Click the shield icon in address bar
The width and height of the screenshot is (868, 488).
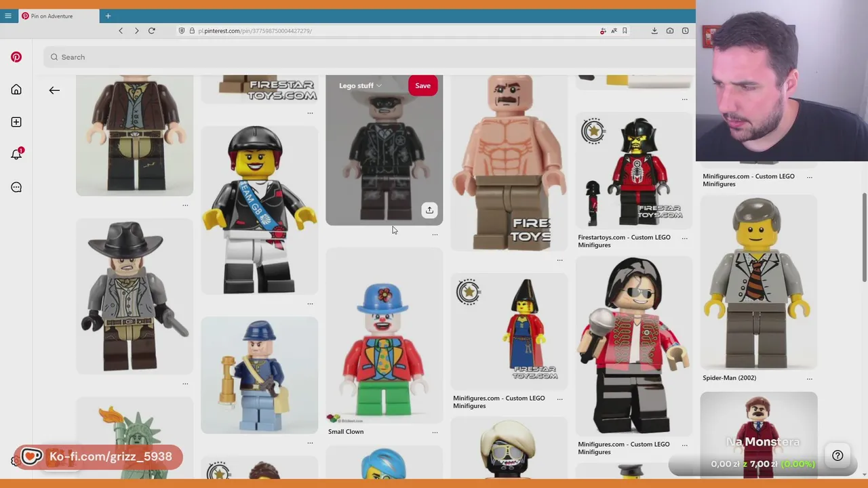(x=182, y=30)
